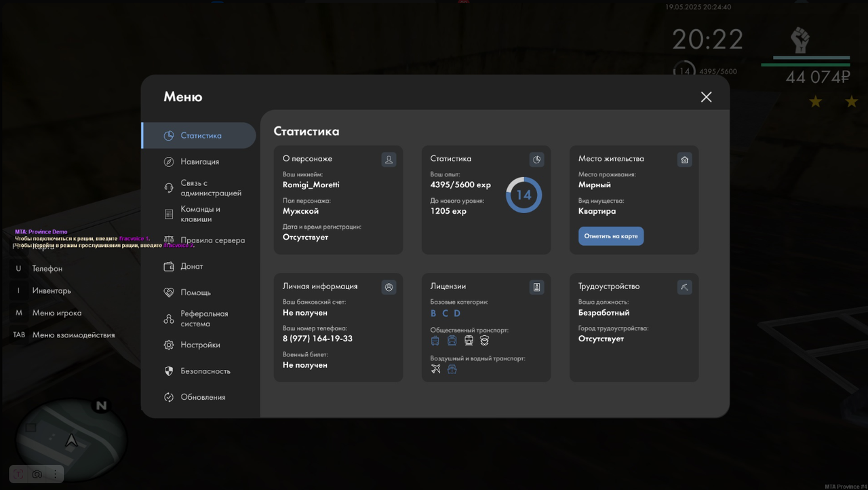The height and width of the screenshot is (490, 868).
Task: Click the keyboard list icon for Команды и клавиши
Action: tap(169, 214)
